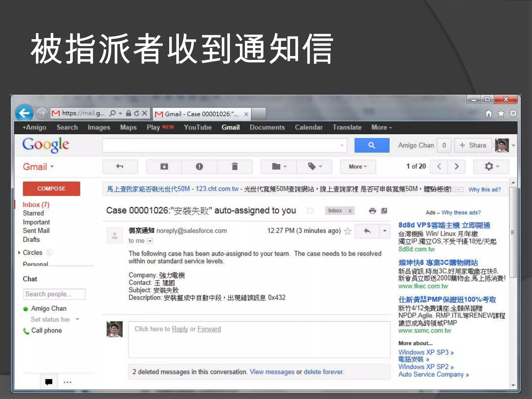Click the Forward link in reply box
Image resolution: width=532 pixels, height=399 pixels.
pos(209,329)
